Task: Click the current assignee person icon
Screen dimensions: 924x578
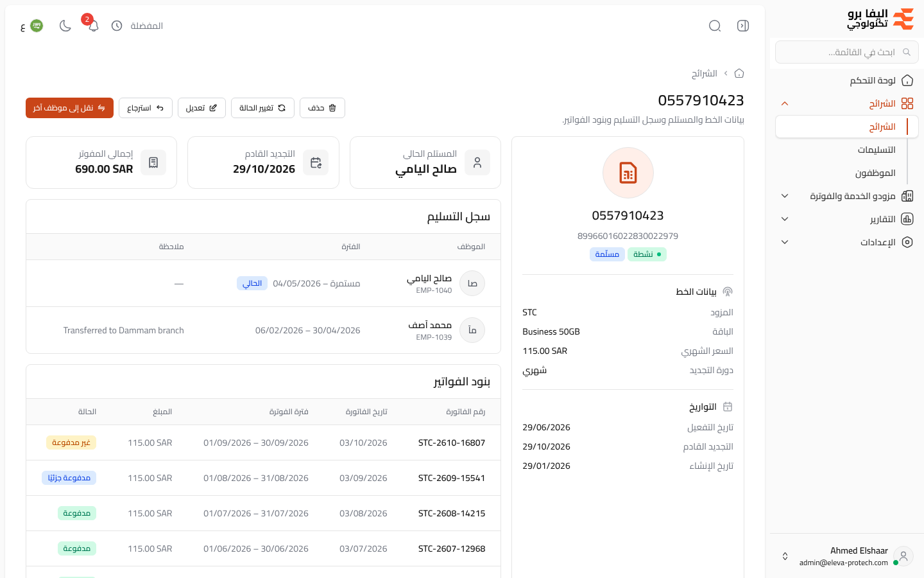Action: click(477, 162)
